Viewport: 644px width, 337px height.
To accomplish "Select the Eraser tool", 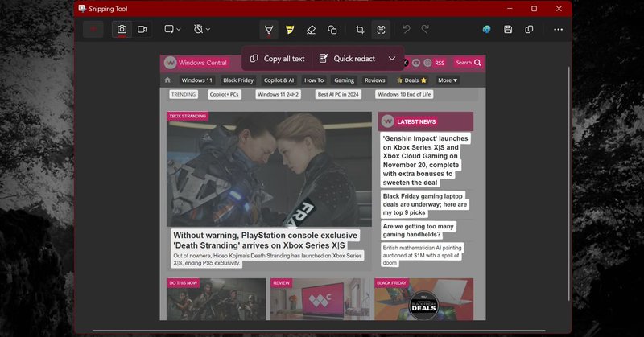I will pyautogui.click(x=311, y=30).
